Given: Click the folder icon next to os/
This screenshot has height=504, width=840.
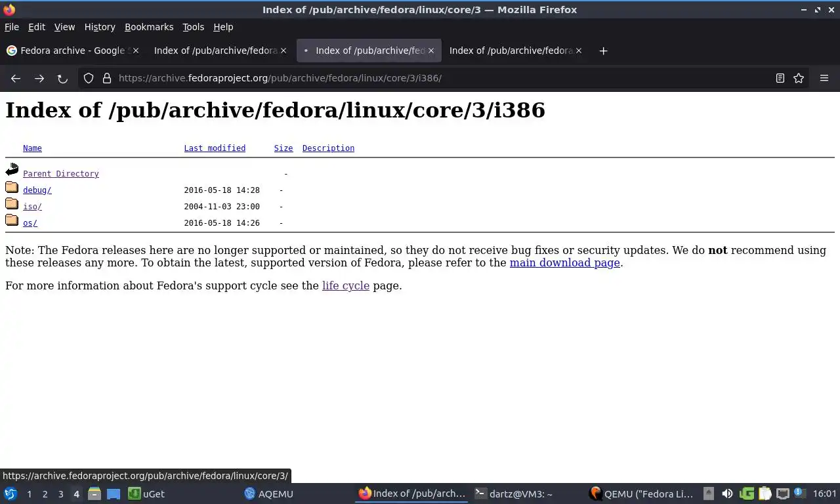Looking at the screenshot, I should point(12,220).
